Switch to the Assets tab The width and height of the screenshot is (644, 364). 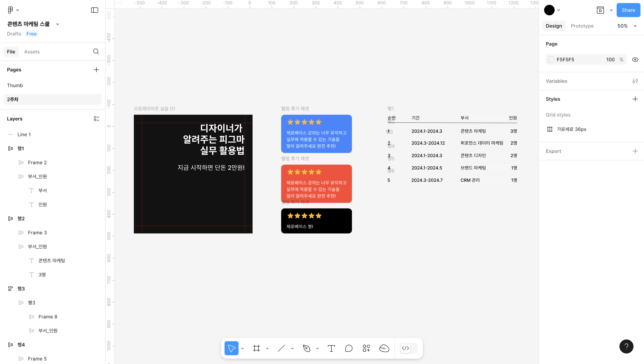(32, 52)
